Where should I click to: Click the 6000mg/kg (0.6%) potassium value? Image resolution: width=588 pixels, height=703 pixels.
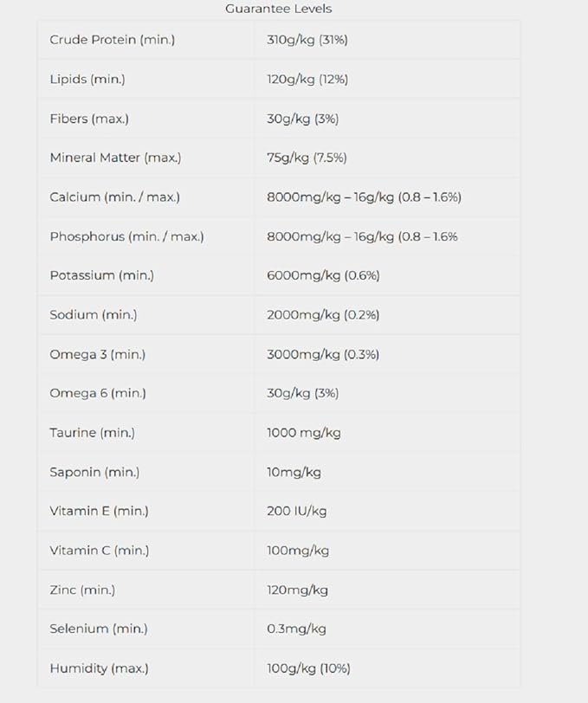pos(323,275)
